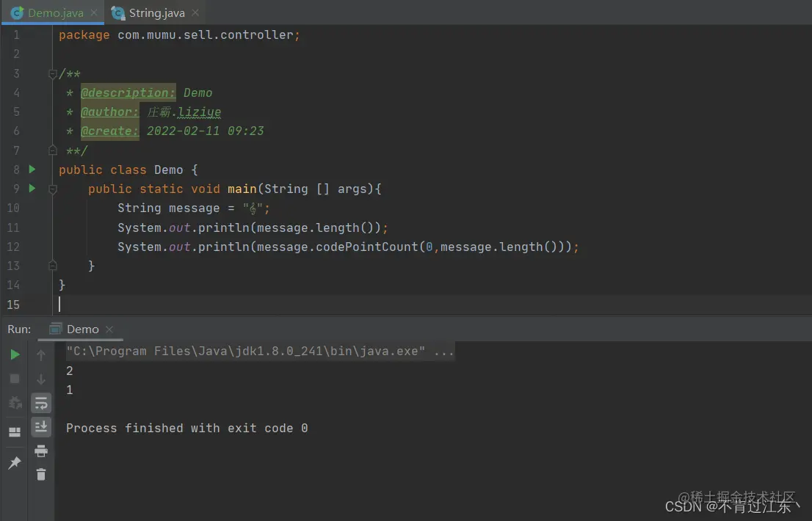Clear console with the trash icon

coord(41,474)
